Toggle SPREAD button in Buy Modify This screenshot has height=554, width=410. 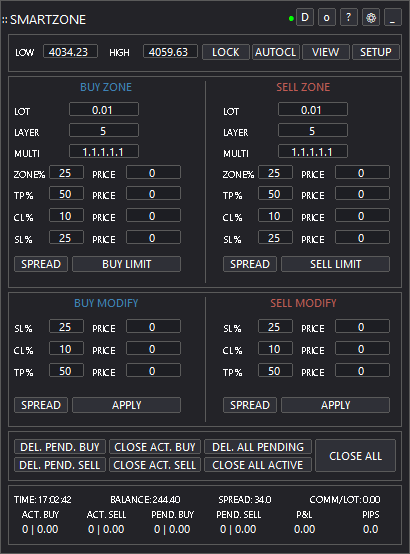[41, 405]
